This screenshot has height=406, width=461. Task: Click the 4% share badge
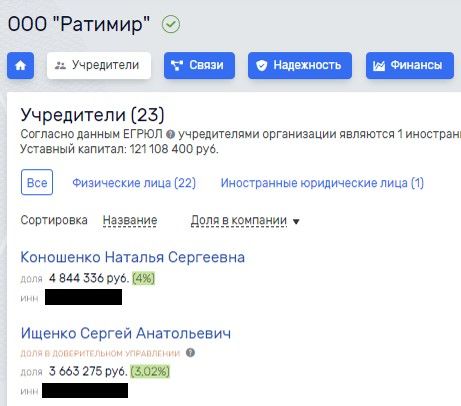[144, 278]
